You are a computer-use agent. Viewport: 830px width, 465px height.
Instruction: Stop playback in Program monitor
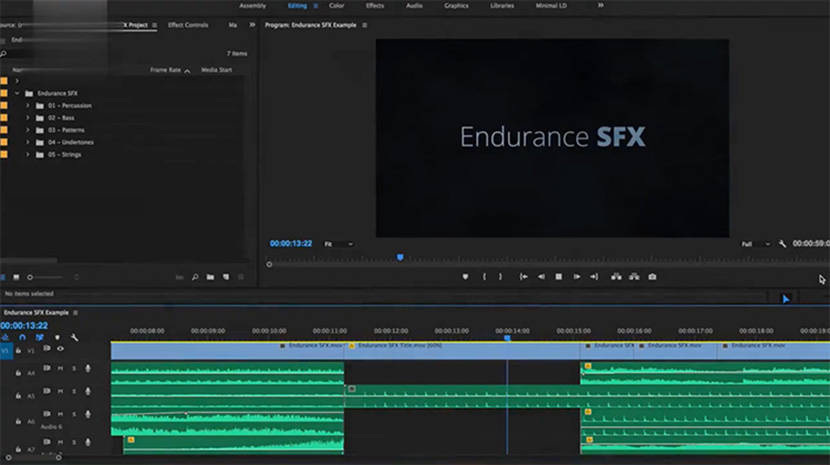558,276
